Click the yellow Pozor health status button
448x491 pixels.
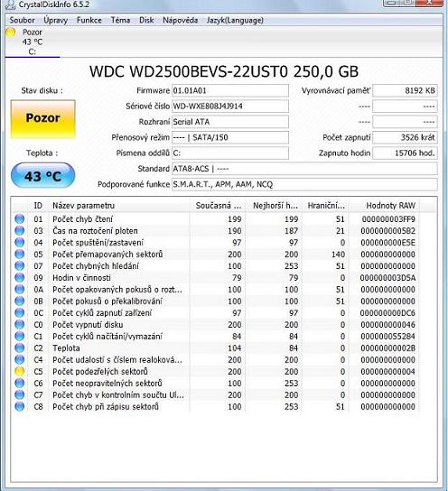pyautogui.click(x=43, y=118)
